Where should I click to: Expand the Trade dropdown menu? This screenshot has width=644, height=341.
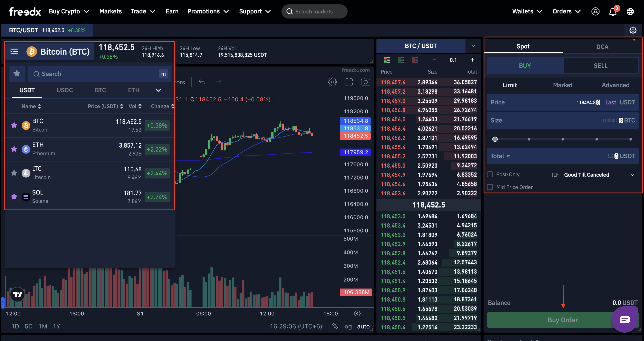point(143,11)
